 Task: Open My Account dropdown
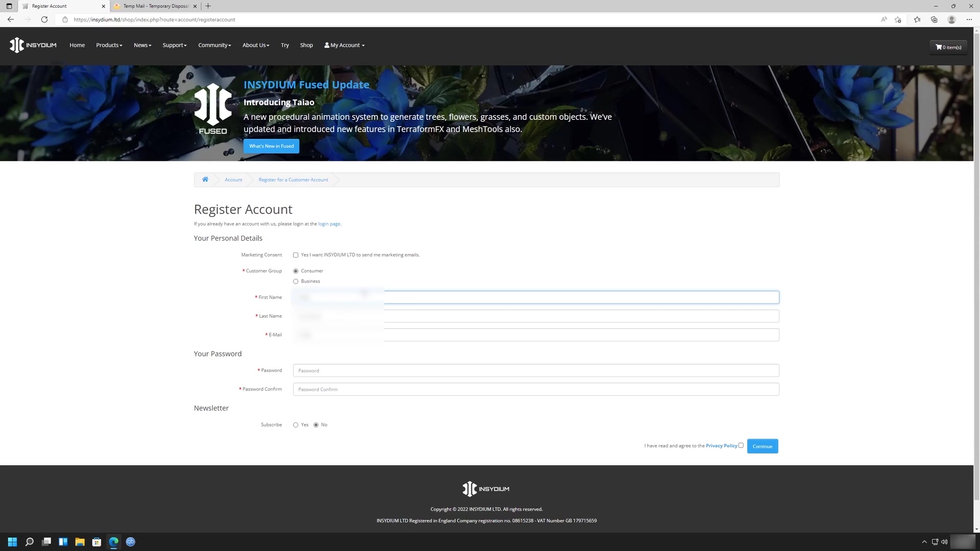(x=345, y=45)
